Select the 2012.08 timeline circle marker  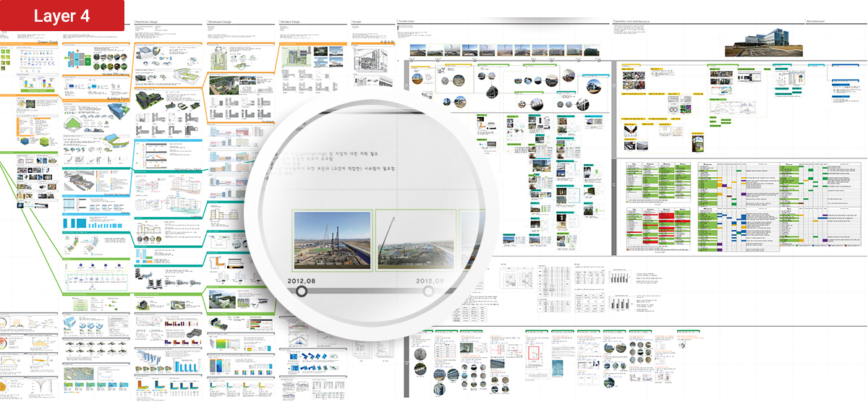point(302,291)
